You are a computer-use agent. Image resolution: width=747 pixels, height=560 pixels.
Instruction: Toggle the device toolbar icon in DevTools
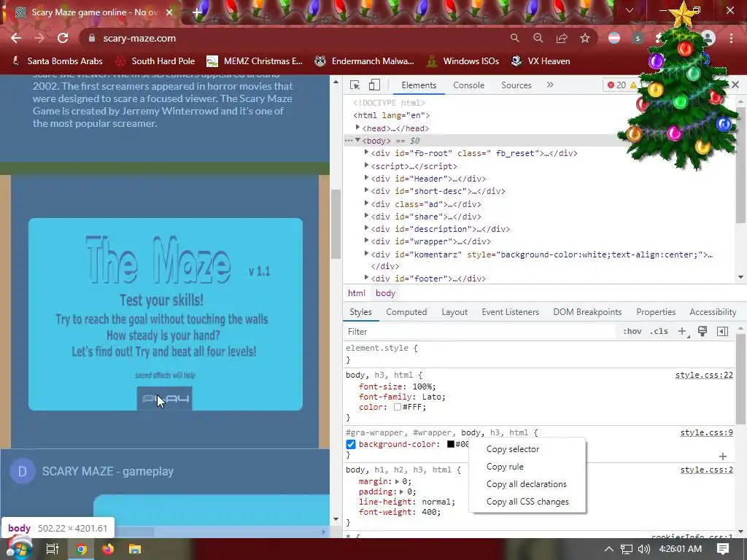[374, 85]
